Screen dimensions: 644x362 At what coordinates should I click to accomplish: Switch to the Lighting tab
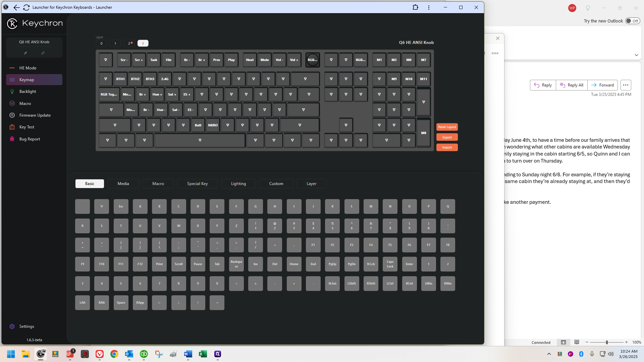[x=238, y=184]
